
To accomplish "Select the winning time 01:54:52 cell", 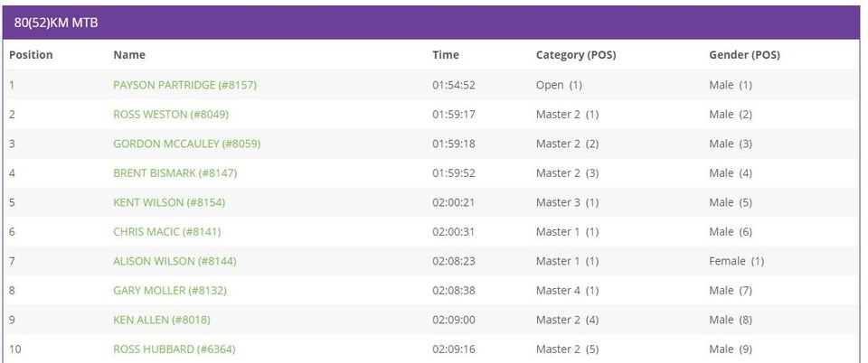I will (453, 85).
